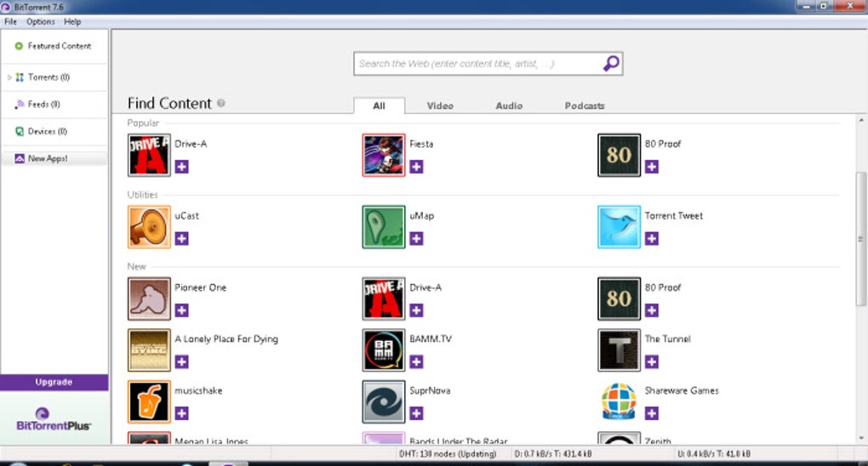Open the BAMM.TV app icon
This screenshot has width=868, height=466.
[x=384, y=350]
